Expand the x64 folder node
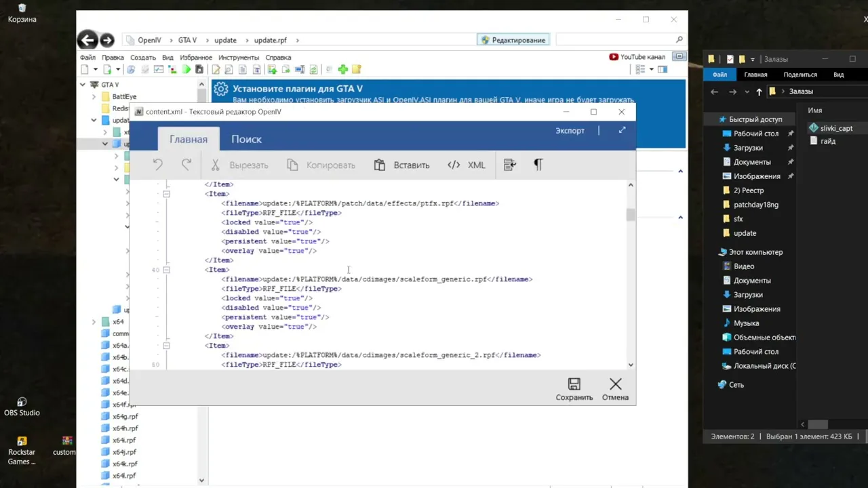The height and width of the screenshot is (488, 868). (x=94, y=322)
